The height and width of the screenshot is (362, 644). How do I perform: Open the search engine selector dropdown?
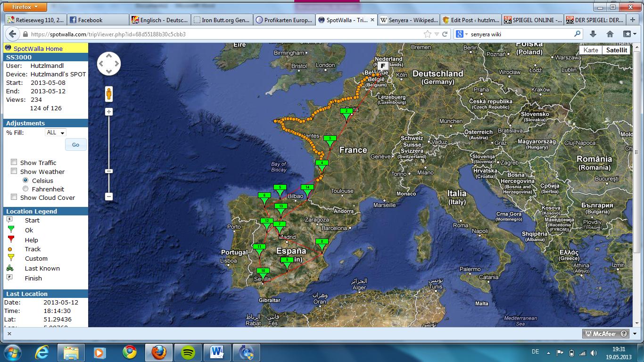(462, 34)
